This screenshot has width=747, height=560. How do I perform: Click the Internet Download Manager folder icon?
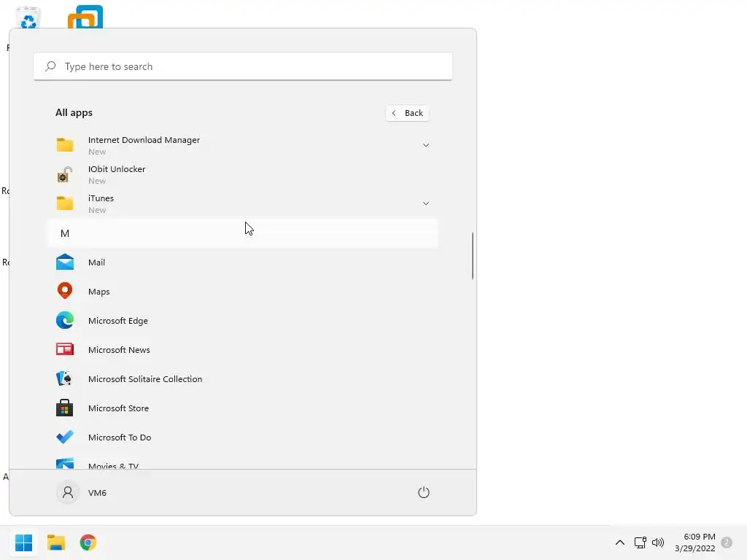click(65, 145)
